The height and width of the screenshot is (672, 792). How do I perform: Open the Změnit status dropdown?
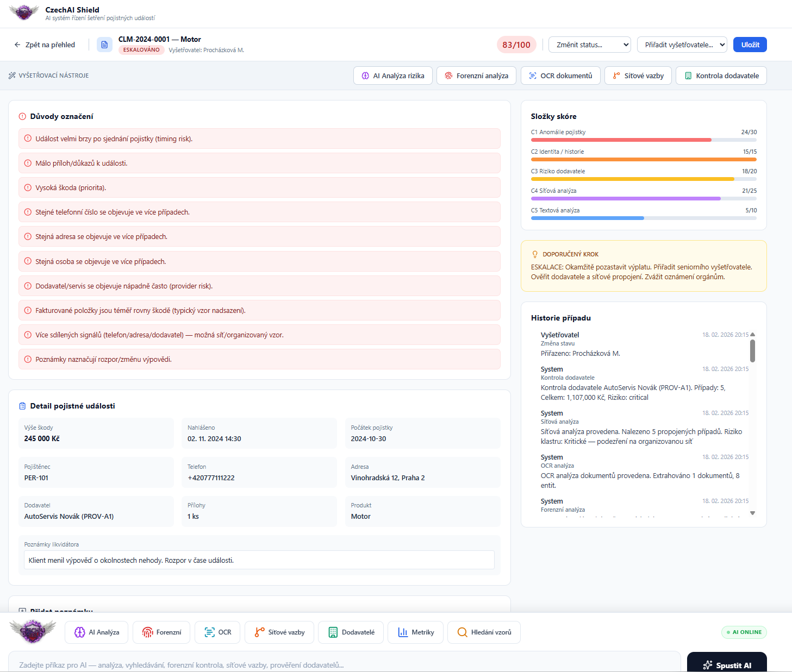coord(590,45)
